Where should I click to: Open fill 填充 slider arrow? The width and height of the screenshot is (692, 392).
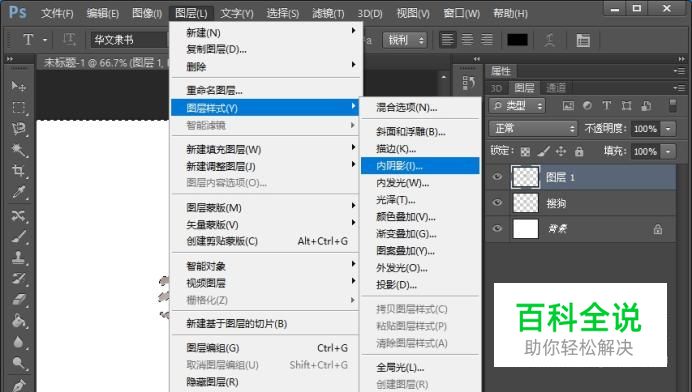tap(669, 151)
